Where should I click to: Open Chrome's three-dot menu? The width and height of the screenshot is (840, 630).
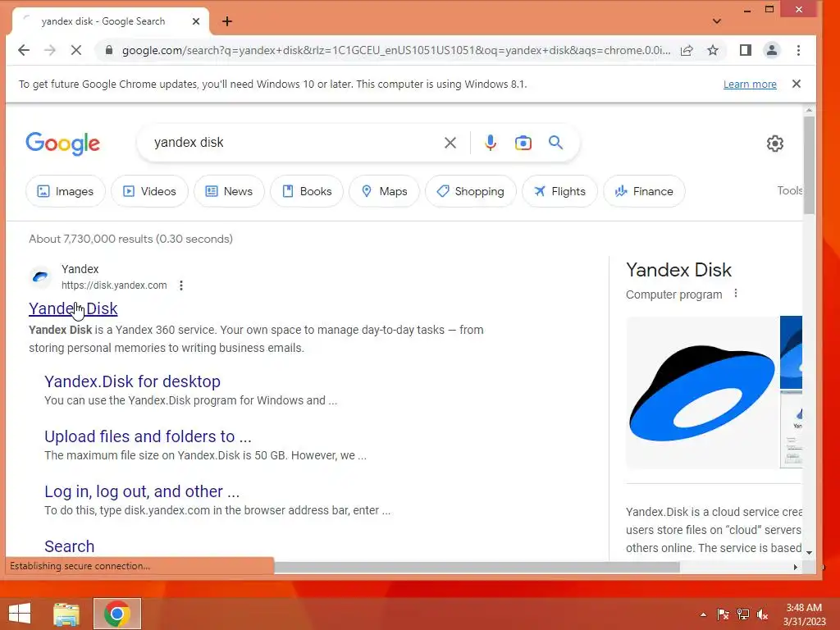pos(798,50)
